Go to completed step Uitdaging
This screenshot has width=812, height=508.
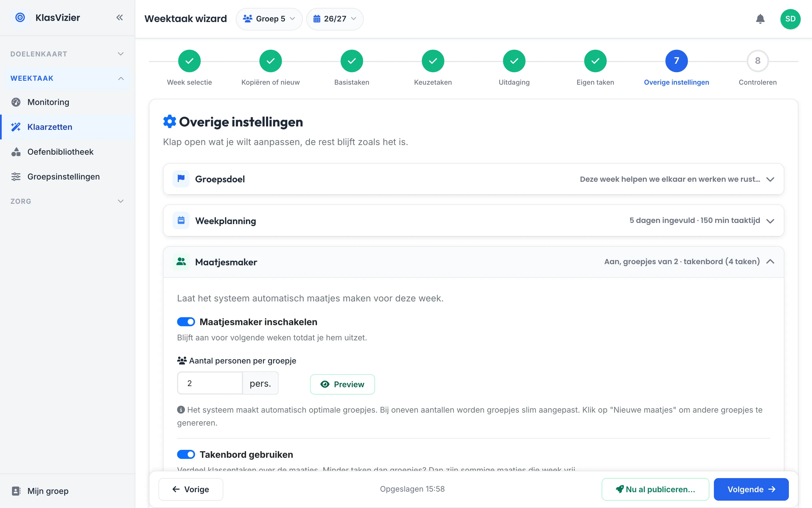514,61
